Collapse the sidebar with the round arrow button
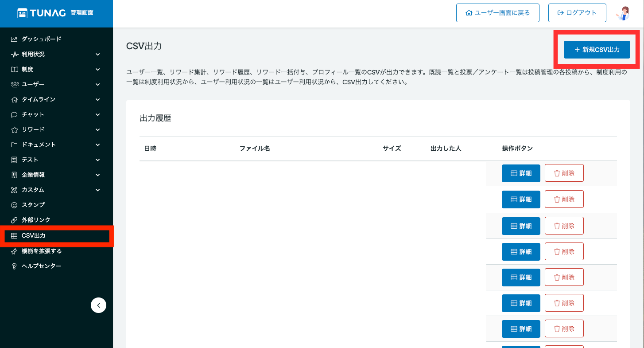Image resolution: width=644 pixels, height=348 pixels. point(98,305)
